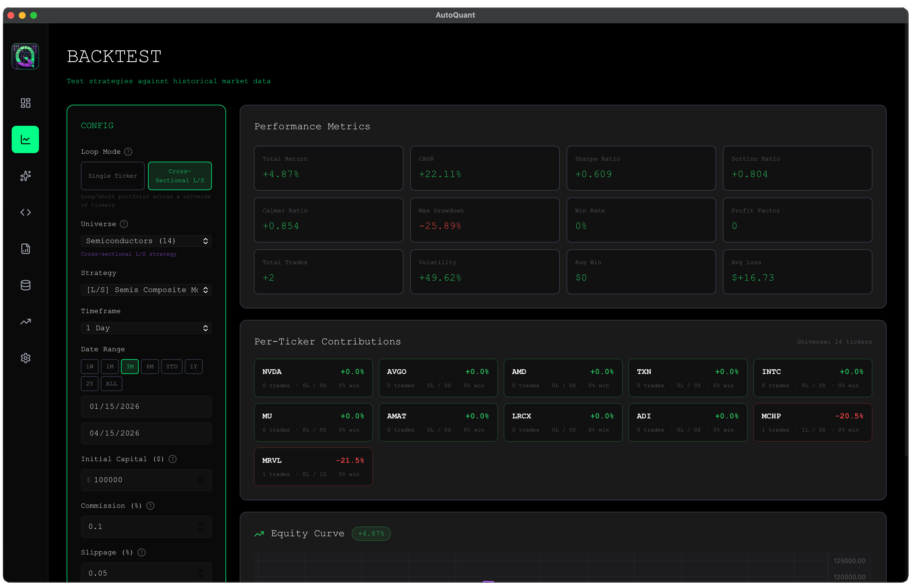Set date range to 1W
The height and width of the screenshot is (588, 914).
(x=89, y=367)
